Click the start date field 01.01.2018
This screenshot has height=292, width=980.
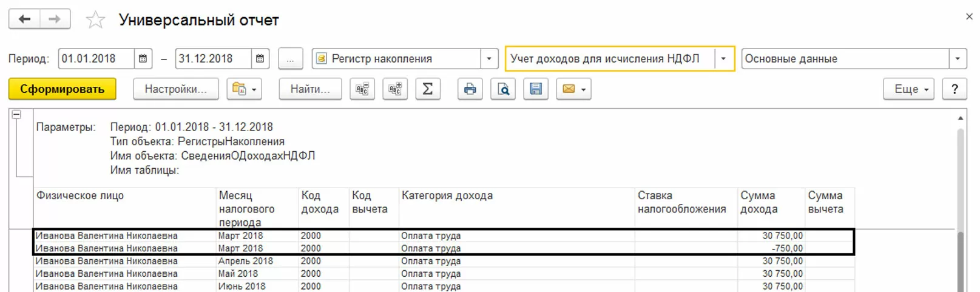click(96, 59)
